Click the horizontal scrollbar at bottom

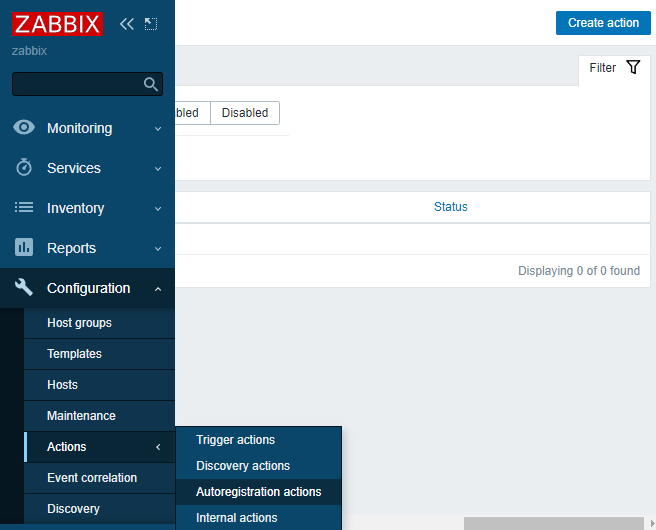pos(553,523)
